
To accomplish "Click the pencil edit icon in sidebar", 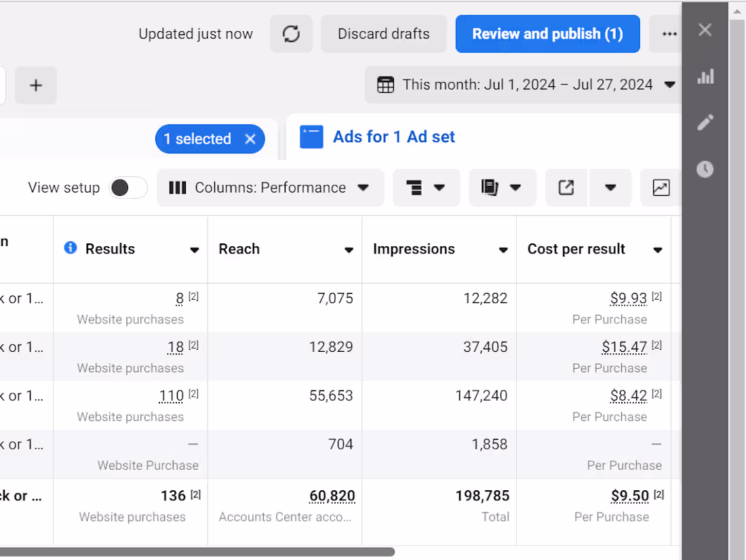I will pos(705,123).
